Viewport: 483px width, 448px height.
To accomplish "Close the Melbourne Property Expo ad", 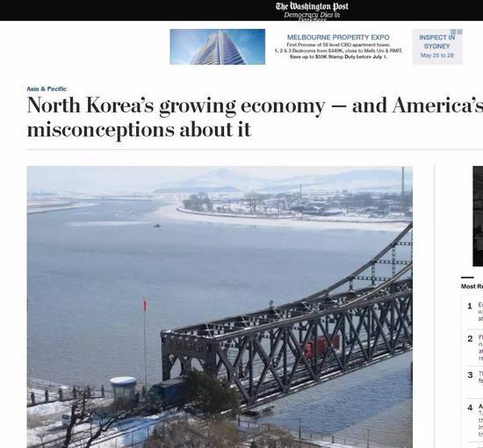I will (x=459, y=32).
